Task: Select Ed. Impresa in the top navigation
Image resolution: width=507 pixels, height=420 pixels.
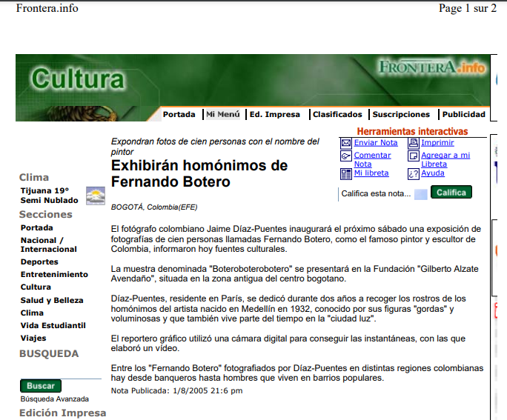Action: coord(275,115)
